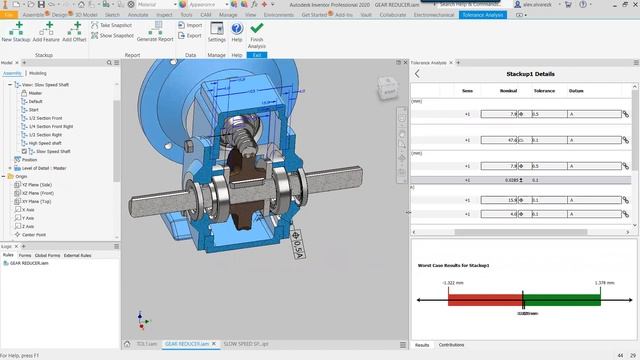This screenshot has width=640, height=360.
Task: Toggle the Slow Speed Shaft view checkbox
Action: (24, 151)
